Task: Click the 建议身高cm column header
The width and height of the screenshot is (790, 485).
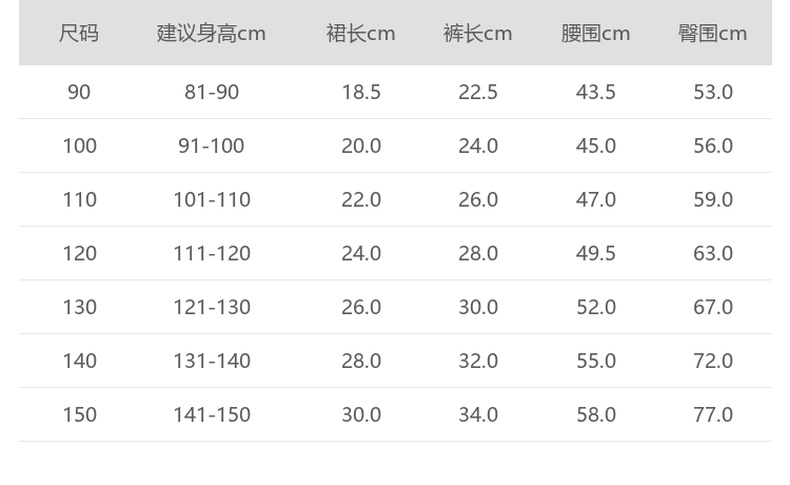Action: (x=211, y=33)
